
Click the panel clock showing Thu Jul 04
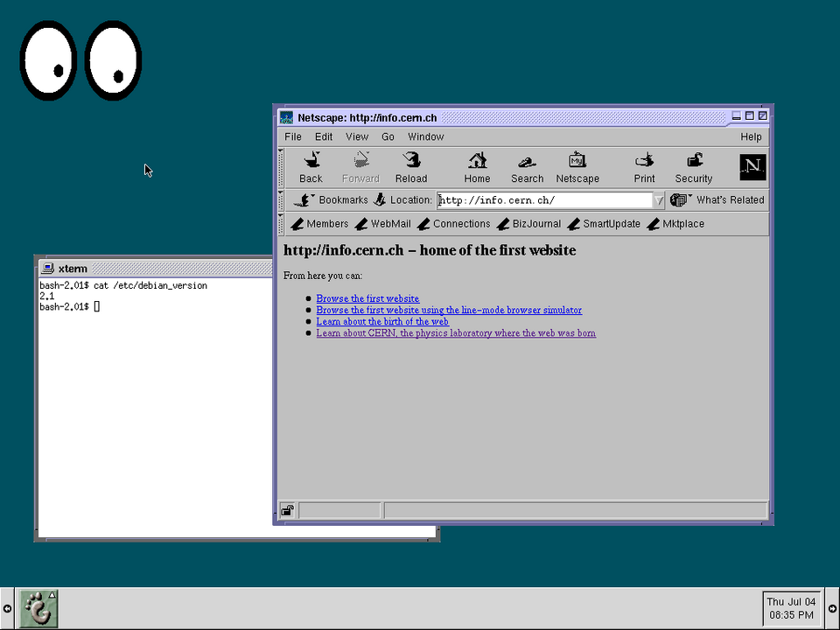click(791, 609)
